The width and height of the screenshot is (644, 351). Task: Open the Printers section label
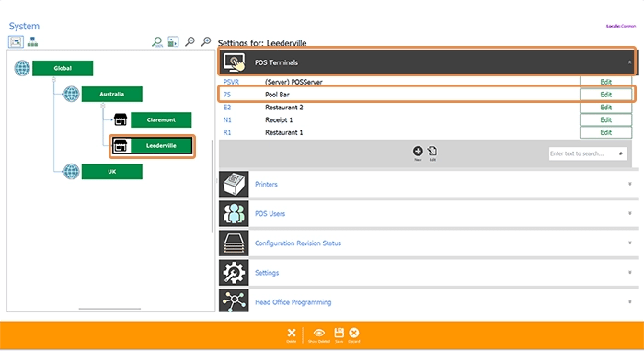click(266, 184)
